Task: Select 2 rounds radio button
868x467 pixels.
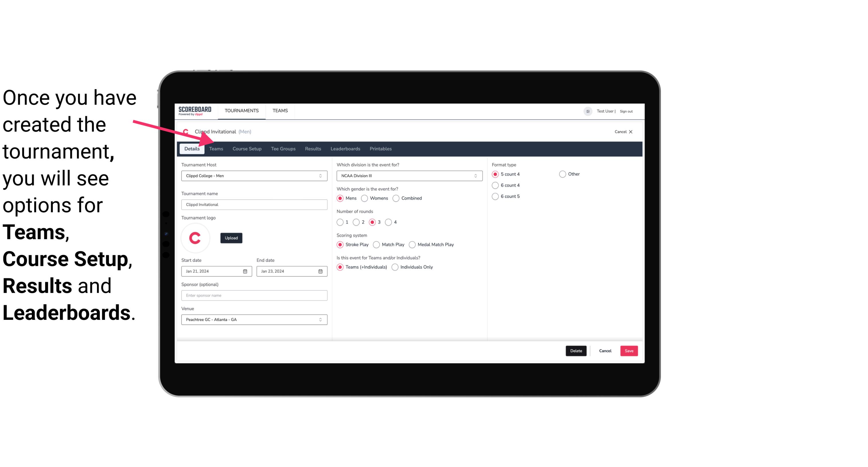Action: point(358,222)
